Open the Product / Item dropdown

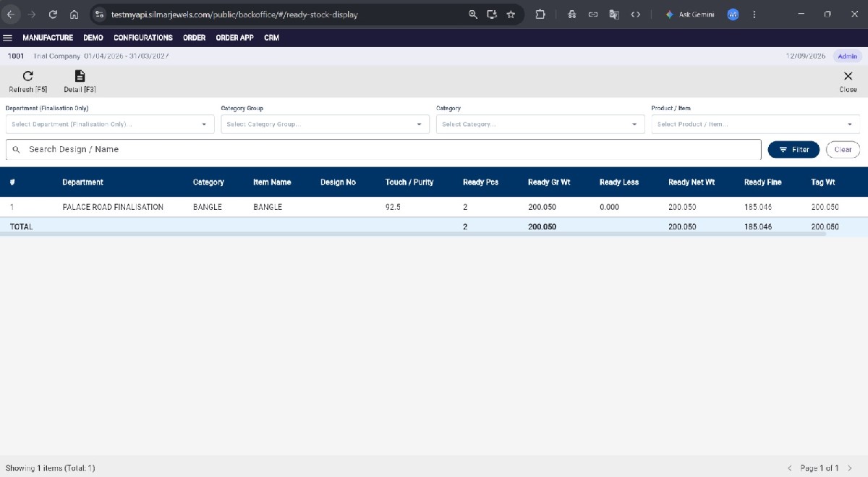pyautogui.click(x=755, y=124)
